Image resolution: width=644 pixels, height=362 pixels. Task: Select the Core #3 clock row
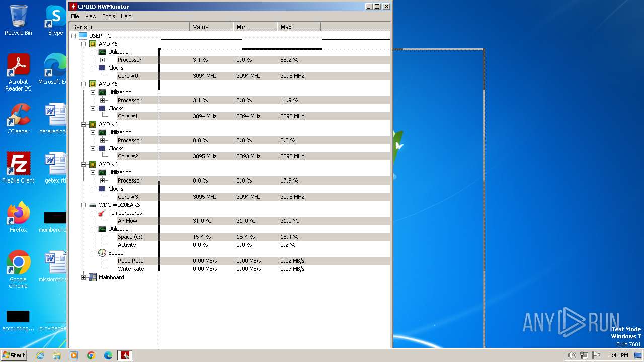254,197
